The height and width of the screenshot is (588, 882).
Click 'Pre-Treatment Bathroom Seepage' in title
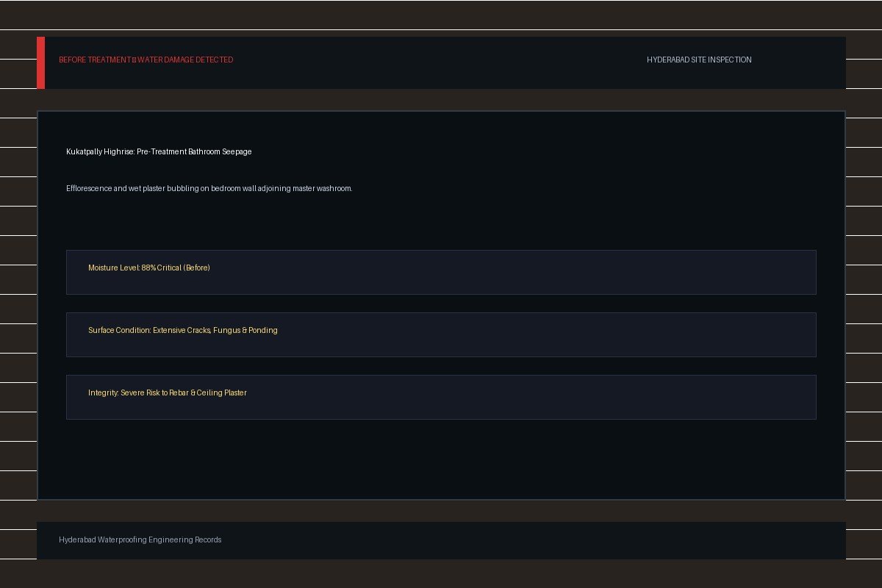194,151
